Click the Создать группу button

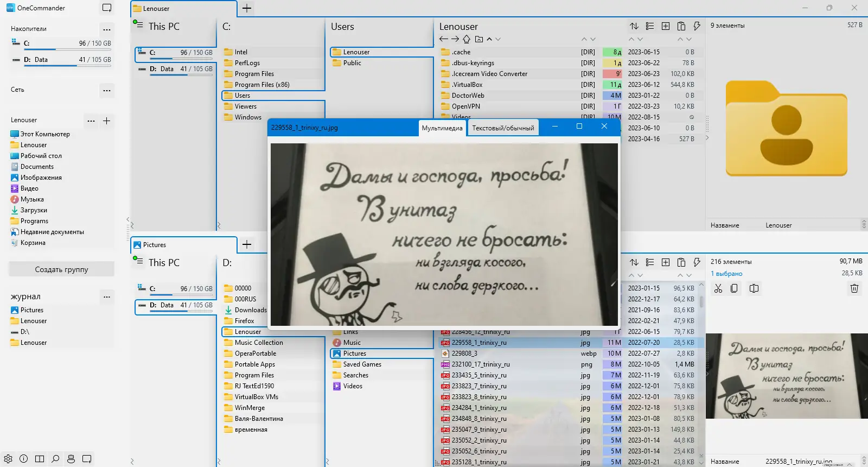click(61, 269)
